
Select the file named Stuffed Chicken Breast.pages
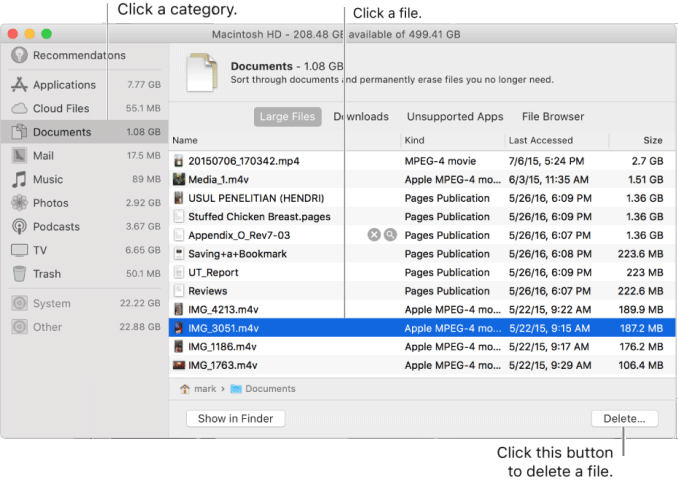point(259,217)
